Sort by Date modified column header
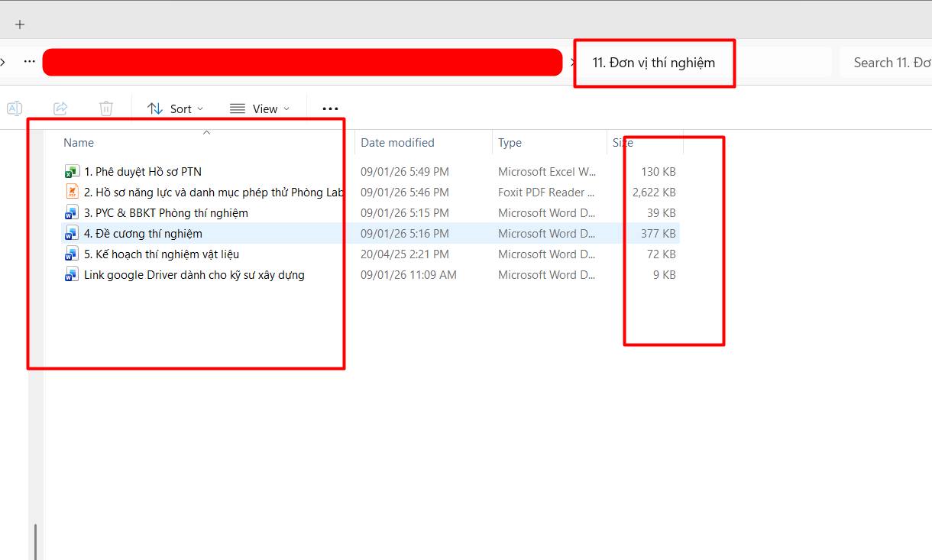 click(397, 143)
